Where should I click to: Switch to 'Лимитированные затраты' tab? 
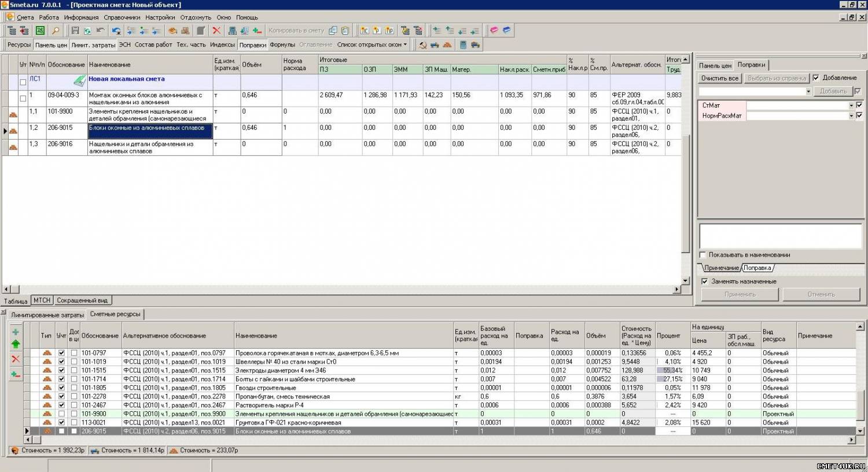point(47,315)
